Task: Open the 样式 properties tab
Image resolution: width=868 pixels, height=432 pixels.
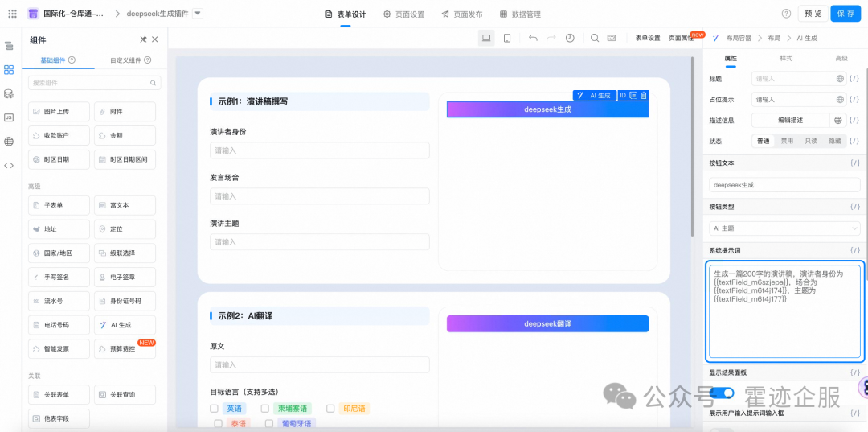Action: pos(786,58)
